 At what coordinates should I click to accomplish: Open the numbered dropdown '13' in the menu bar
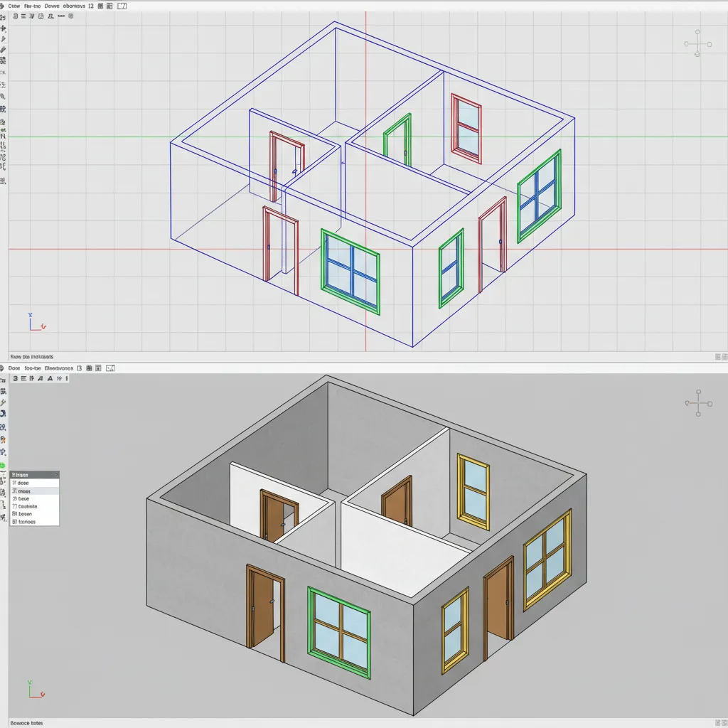90,6
